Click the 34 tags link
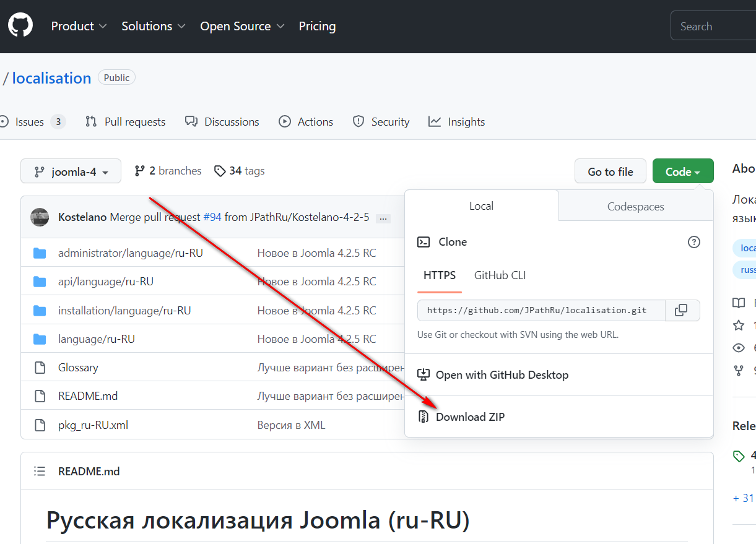This screenshot has height=544, width=756. tap(240, 171)
